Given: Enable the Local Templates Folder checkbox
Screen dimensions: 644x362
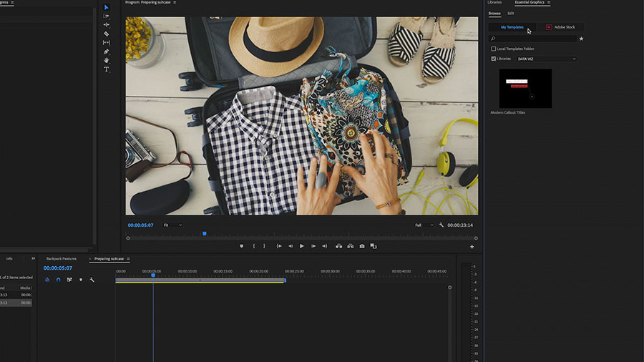Looking at the screenshot, I should 493,49.
